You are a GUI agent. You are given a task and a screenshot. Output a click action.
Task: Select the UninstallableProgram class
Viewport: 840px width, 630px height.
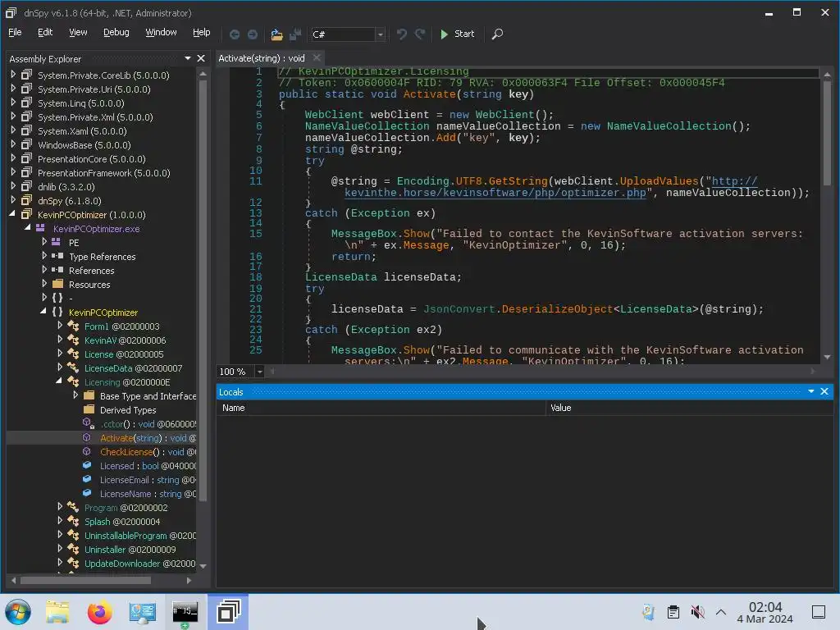[x=139, y=535]
